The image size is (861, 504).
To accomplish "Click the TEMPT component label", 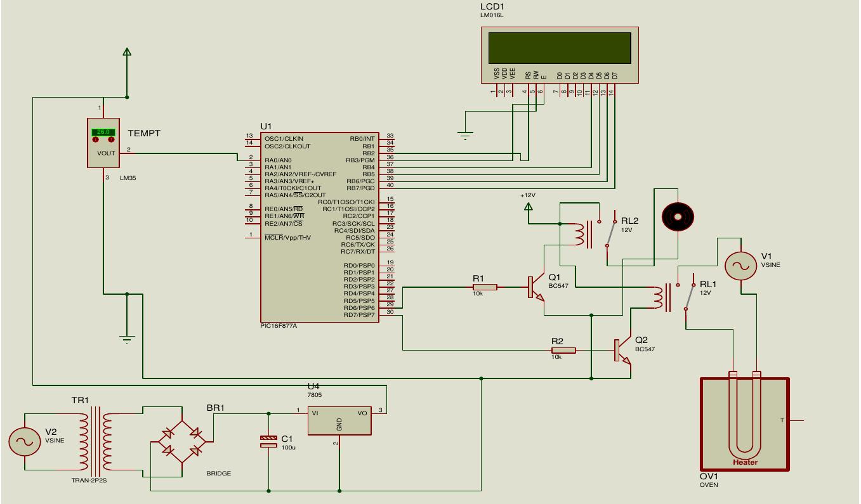I will tap(144, 134).
